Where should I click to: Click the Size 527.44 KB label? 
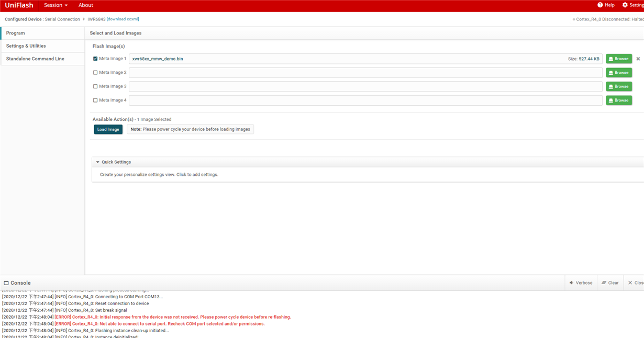tap(583, 59)
